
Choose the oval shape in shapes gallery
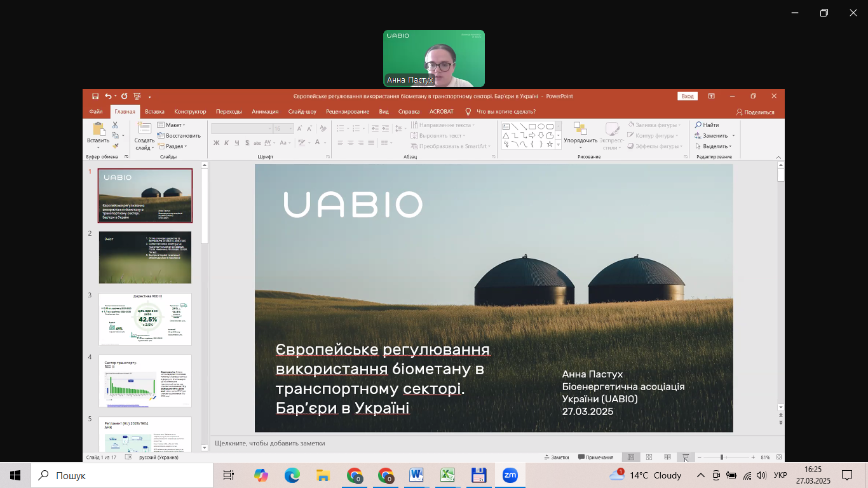click(x=541, y=126)
